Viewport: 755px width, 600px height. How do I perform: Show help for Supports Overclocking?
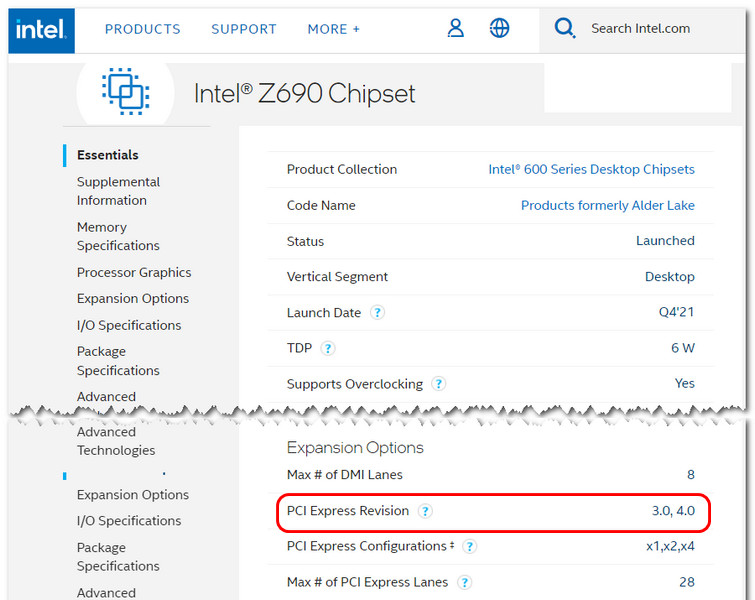click(438, 384)
